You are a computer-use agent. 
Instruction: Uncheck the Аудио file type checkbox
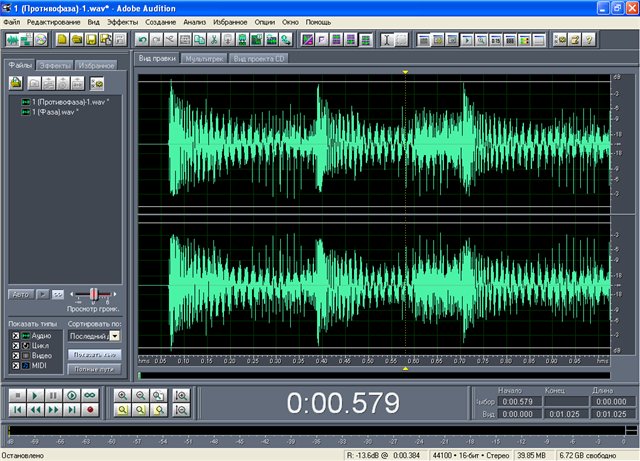point(14,336)
